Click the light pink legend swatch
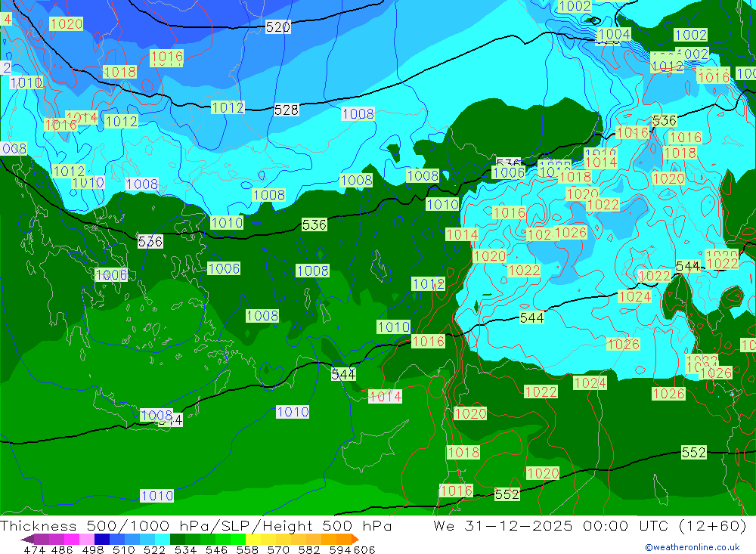This screenshot has width=756, height=554. coord(85,539)
